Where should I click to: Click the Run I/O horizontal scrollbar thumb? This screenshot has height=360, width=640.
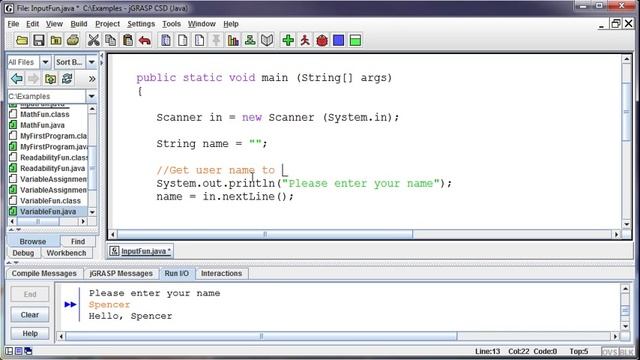(261, 336)
